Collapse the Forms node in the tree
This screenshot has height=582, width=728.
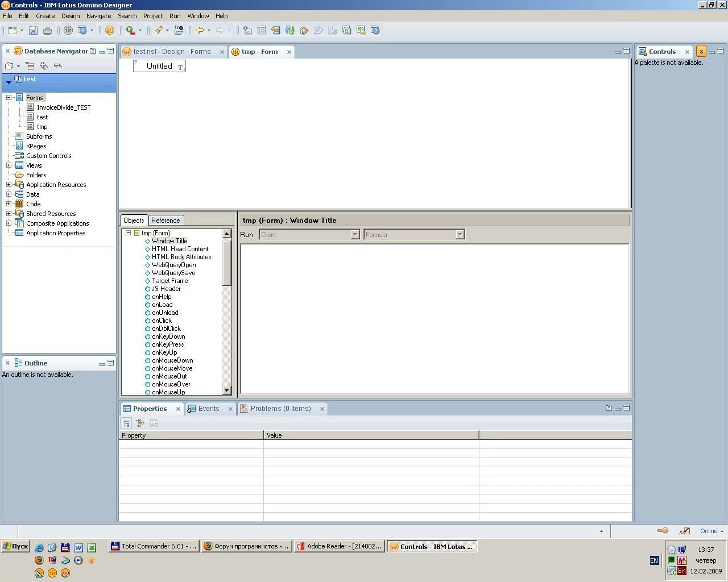pyautogui.click(x=9, y=98)
